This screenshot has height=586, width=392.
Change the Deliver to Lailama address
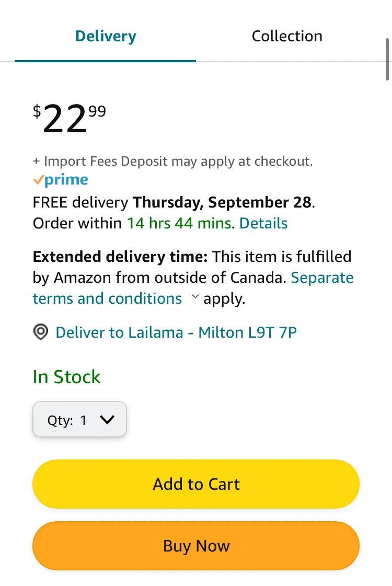coord(176,332)
